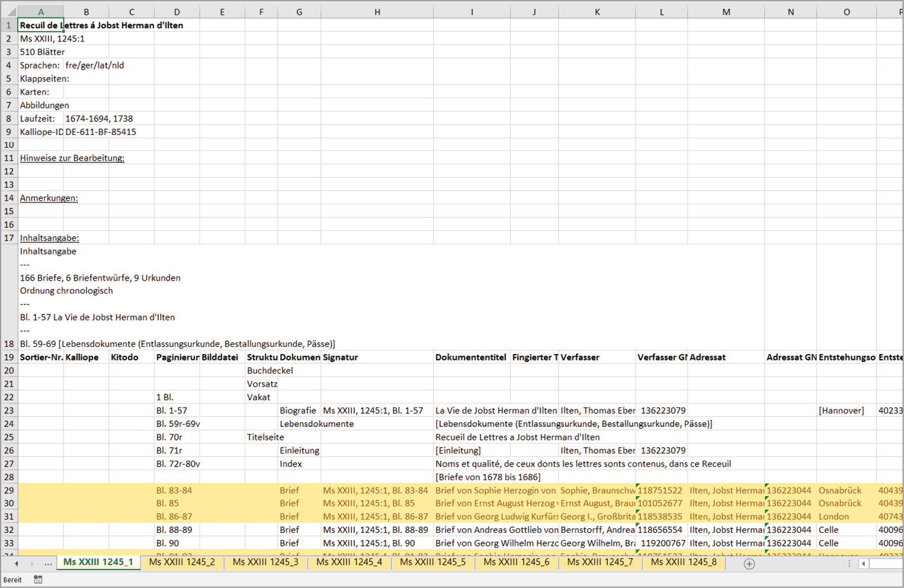The width and height of the screenshot is (904, 588).
Task: Select the 'Adressat' header cell
Action: 726,357
